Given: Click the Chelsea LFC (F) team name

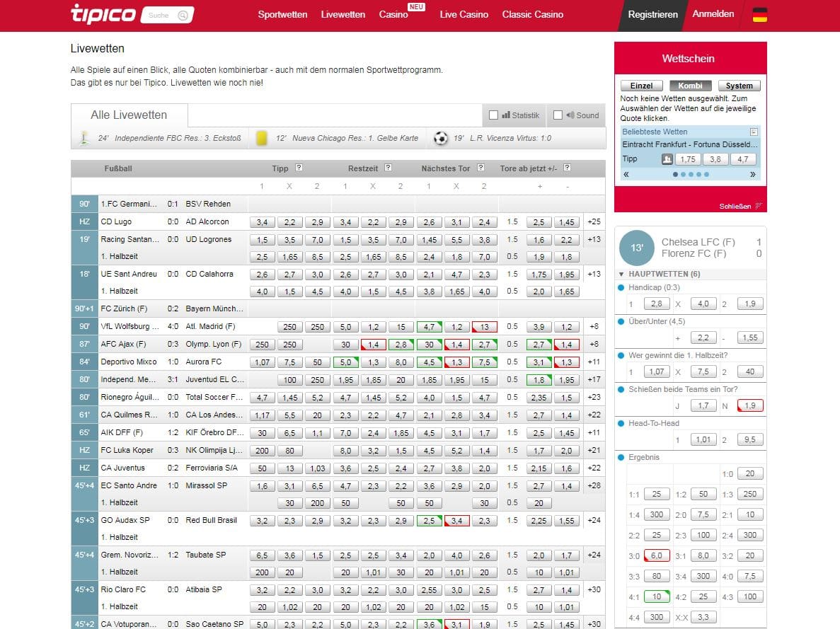Looking at the screenshot, I should (698, 242).
